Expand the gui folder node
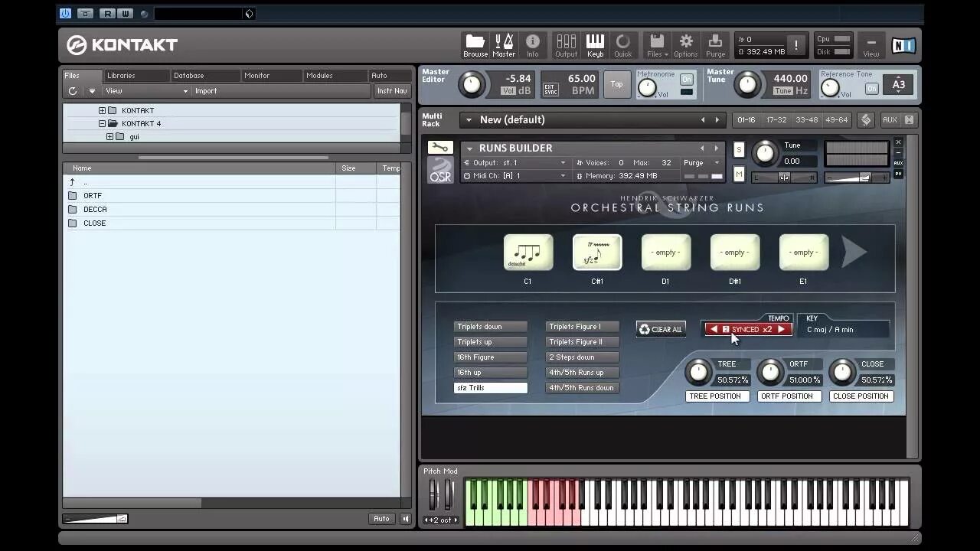This screenshot has height=551, width=980. point(109,137)
